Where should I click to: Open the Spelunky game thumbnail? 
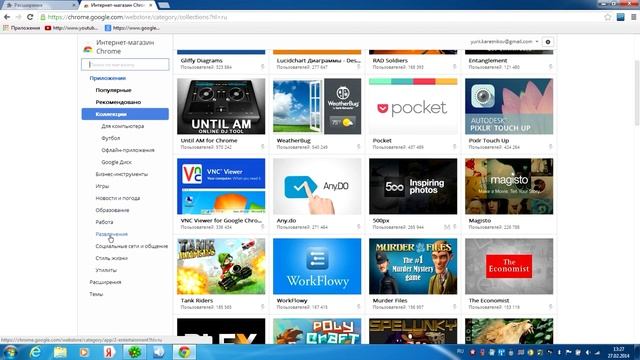(413, 331)
